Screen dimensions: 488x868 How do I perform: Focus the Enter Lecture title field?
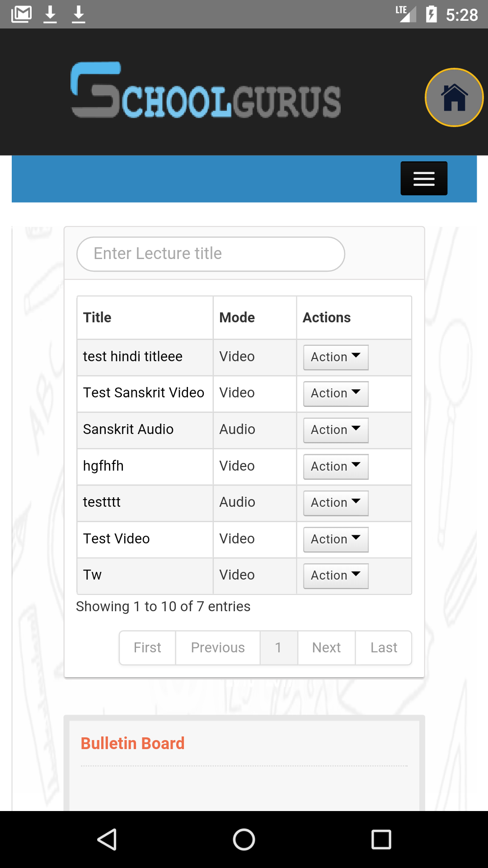211,254
